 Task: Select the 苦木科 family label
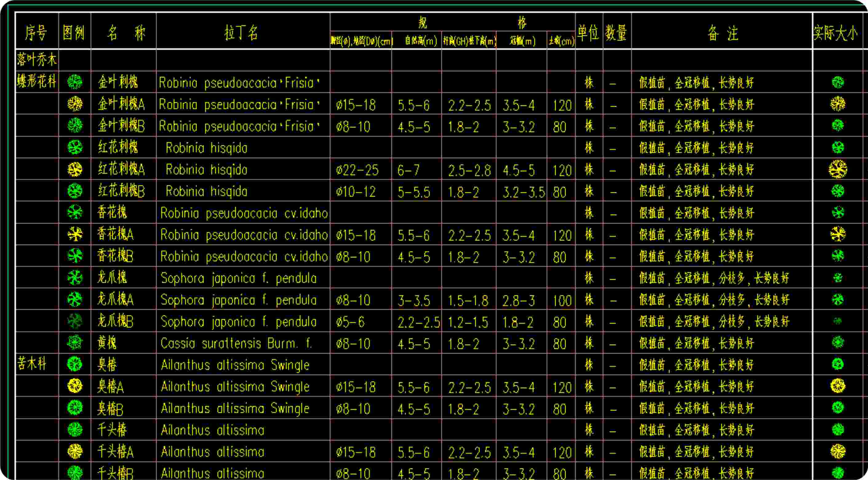click(x=31, y=364)
